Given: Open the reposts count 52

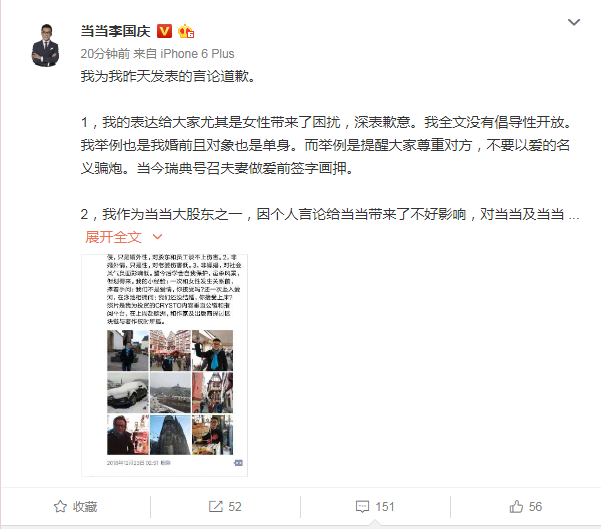Looking at the screenshot, I should (x=225, y=506).
